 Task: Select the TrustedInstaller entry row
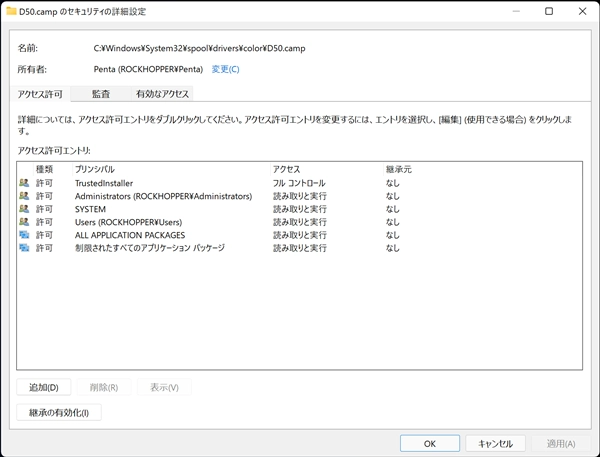pyautogui.click(x=299, y=183)
